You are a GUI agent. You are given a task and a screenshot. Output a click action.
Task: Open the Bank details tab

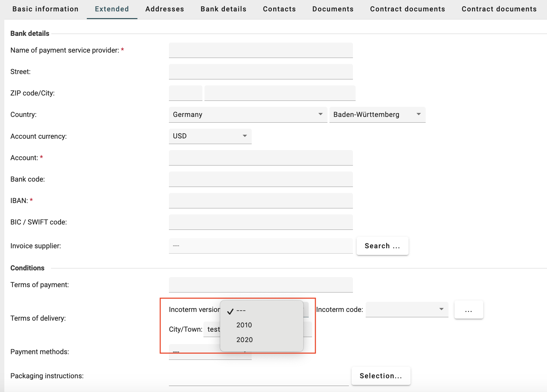point(223,9)
